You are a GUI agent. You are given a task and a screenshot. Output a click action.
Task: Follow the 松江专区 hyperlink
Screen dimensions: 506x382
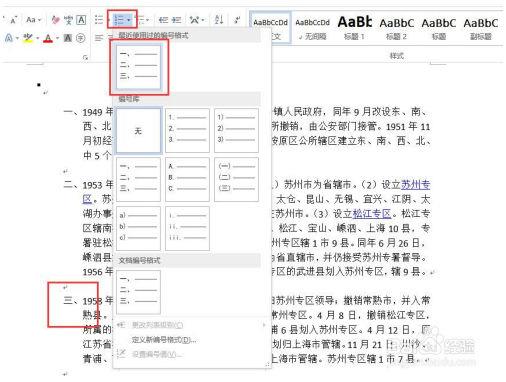tap(372, 214)
